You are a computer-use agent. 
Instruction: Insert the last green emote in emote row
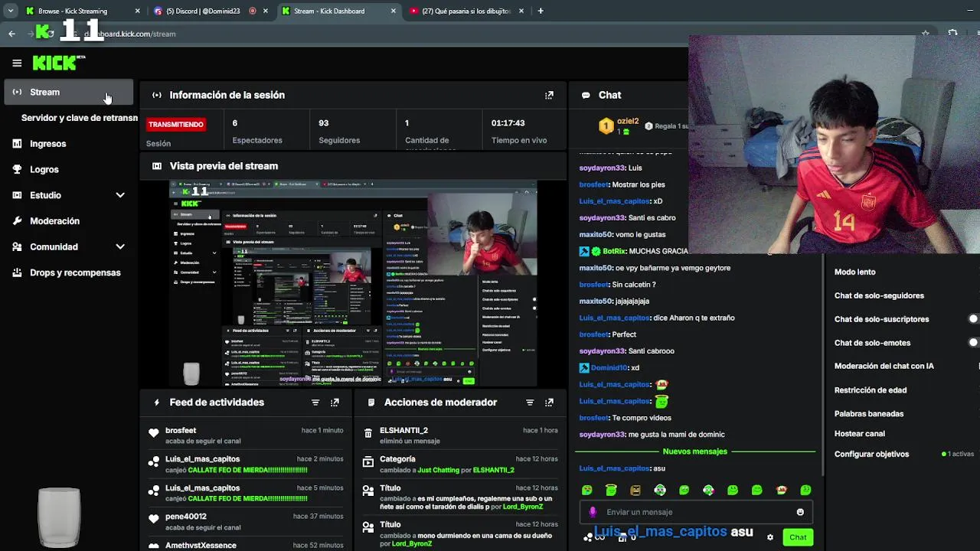click(805, 490)
